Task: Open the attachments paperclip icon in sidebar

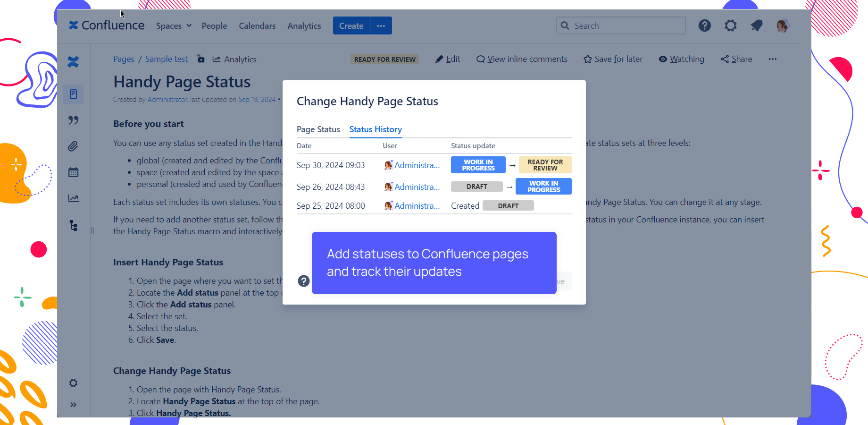Action: tap(73, 146)
